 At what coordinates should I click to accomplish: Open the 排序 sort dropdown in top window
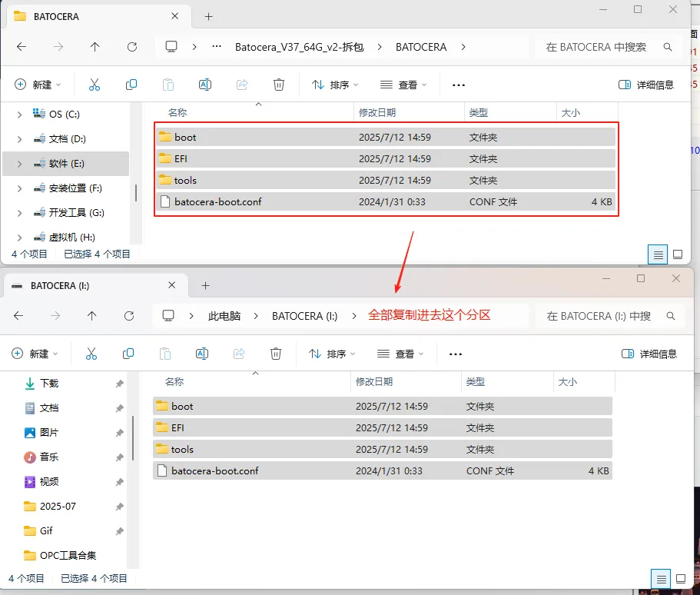click(333, 85)
